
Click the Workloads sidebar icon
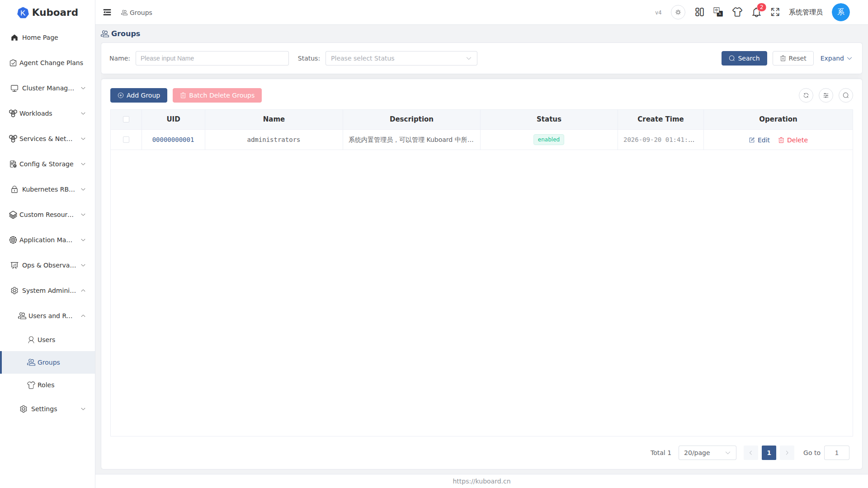tap(13, 113)
